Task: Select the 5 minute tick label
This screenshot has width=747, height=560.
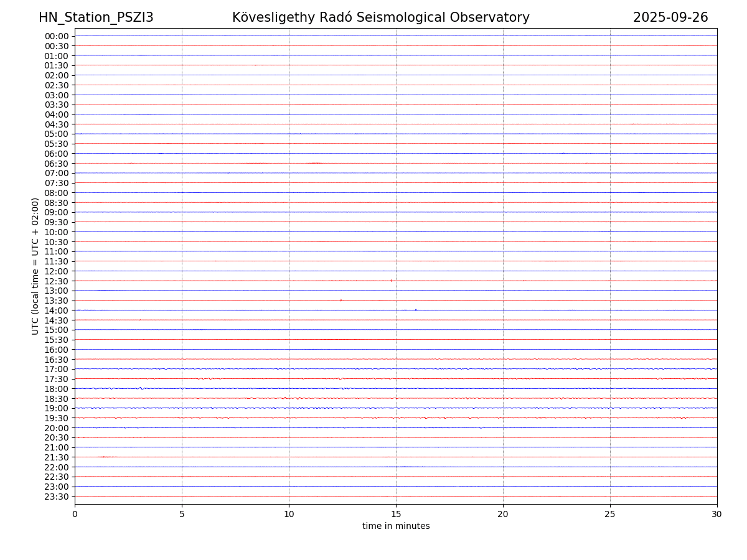Action: (x=182, y=515)
